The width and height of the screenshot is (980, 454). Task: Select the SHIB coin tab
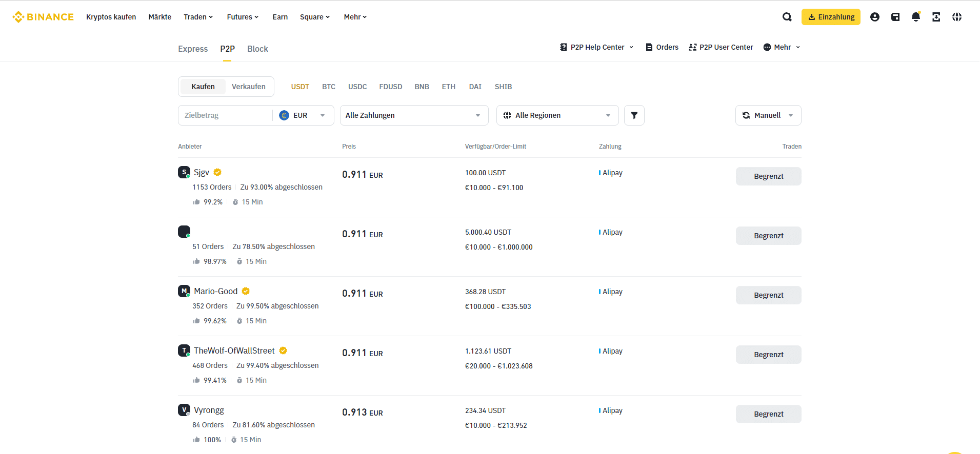click(x=503, y=87)
